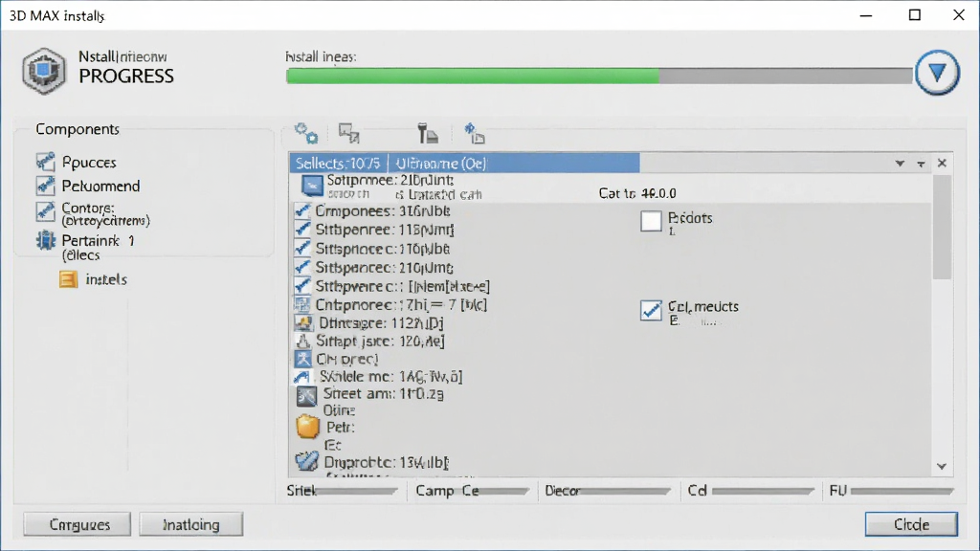This screenshot has height=551, width=980.
Task: Click the Cd status slider
Action: pyautogui.click(x=763, y=492)
